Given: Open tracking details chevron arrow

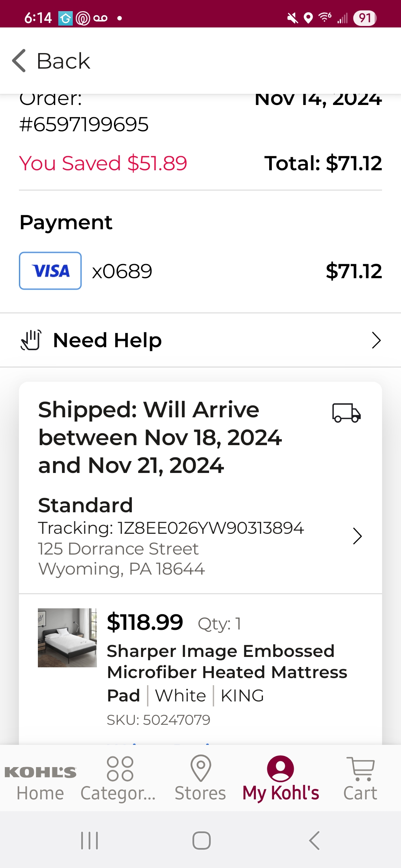Looking at the screenshot, I should (357, 536).
